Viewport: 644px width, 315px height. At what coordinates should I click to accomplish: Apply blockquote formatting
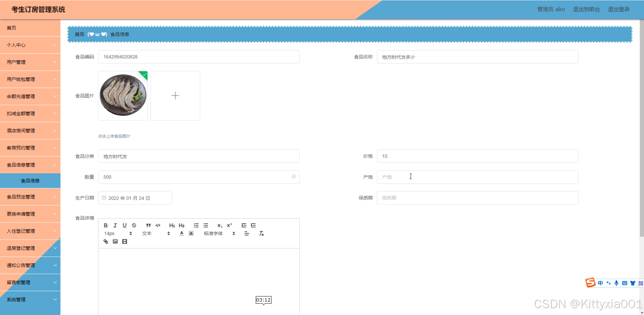click(x=148, y=225)
